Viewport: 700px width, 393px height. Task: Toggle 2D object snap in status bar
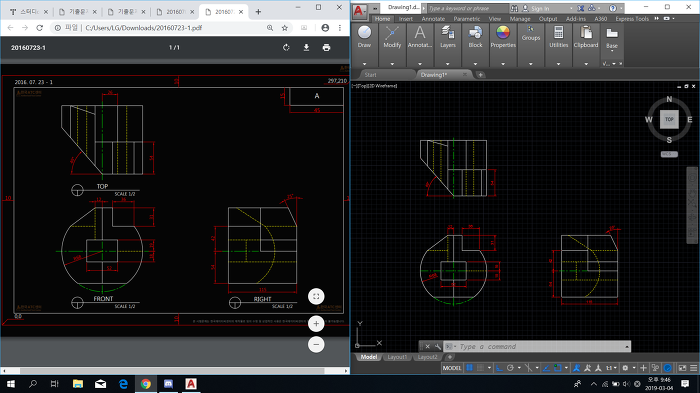pos(558,368)
